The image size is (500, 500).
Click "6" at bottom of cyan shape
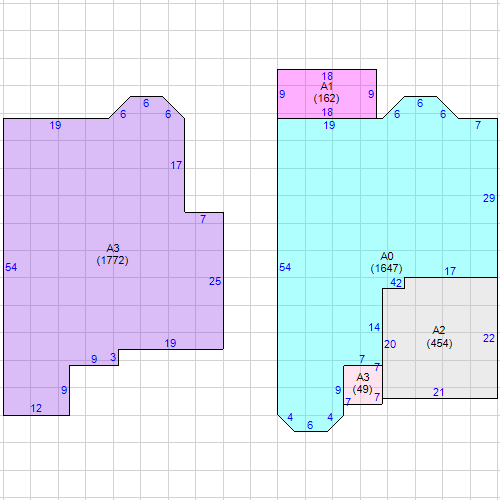click(x=310, y=425)
